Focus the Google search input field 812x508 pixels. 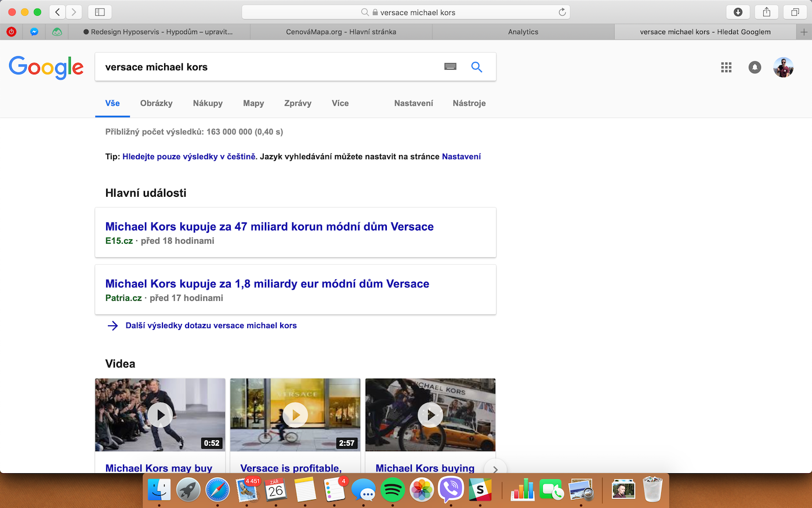tap(270, 67)
